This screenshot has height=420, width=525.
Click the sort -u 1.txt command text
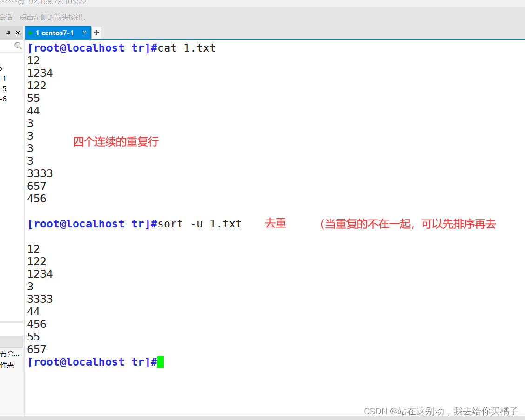click(200, 223)
